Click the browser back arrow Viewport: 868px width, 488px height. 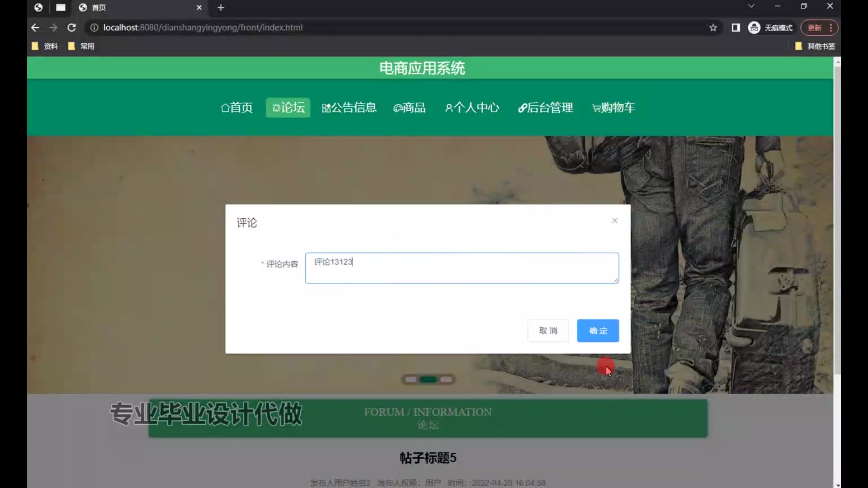coord(35,28)
